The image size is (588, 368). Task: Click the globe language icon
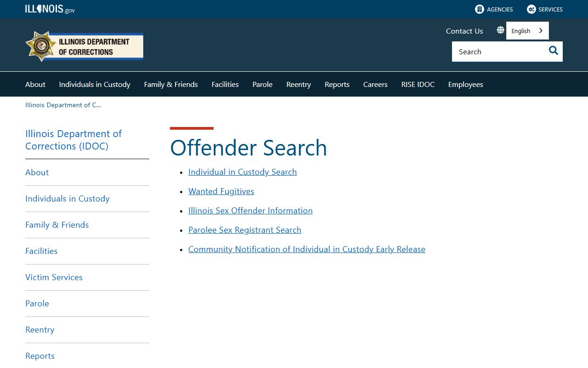coord(501,30)
